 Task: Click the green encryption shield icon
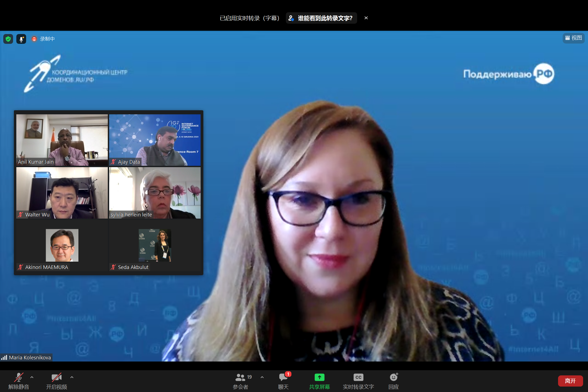pos(8,39)
